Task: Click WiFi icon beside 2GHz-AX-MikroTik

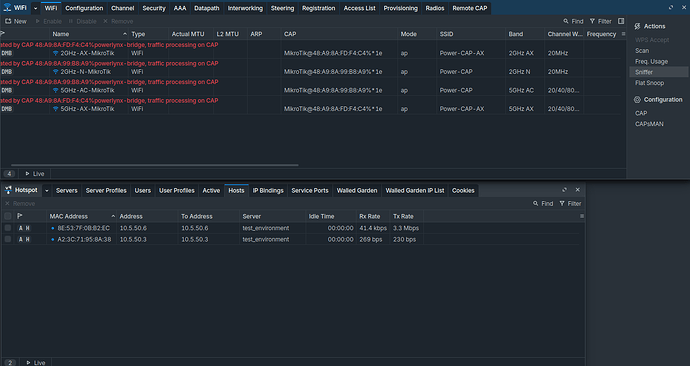Action: click(x=55, y=53)
